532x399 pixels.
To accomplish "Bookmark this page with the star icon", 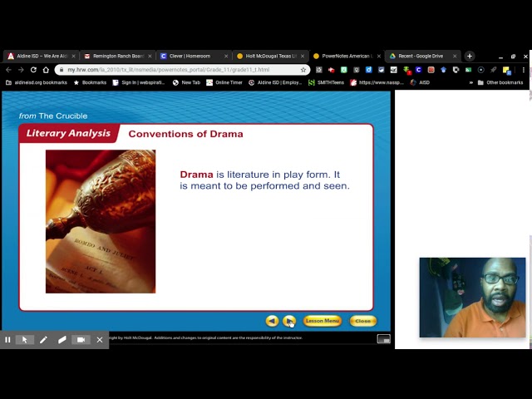I will (x=303, y=70).
